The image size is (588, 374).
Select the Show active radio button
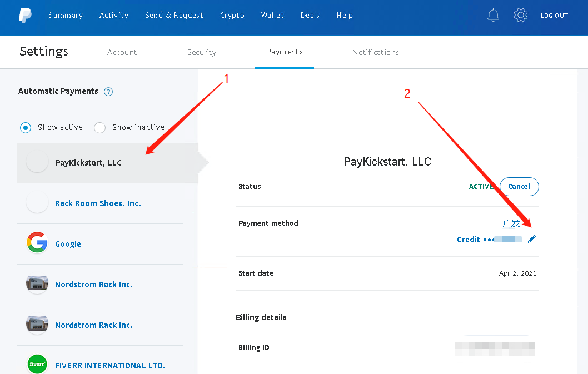[25, 127]
